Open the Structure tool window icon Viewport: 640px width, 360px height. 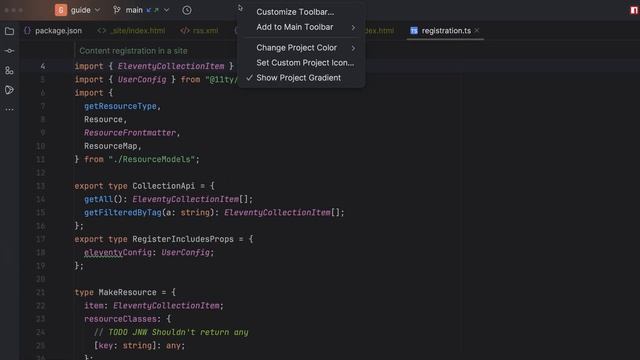click(x=9, y=71)
